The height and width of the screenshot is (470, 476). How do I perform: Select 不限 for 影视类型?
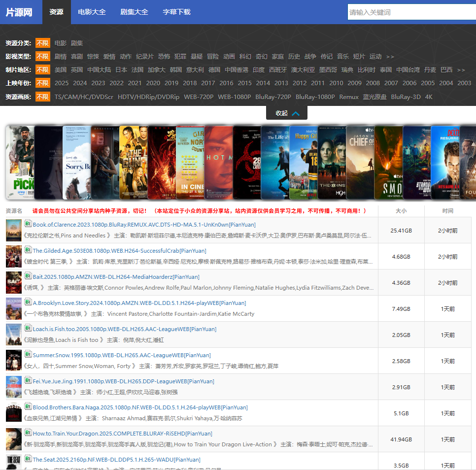coord(43,57)
